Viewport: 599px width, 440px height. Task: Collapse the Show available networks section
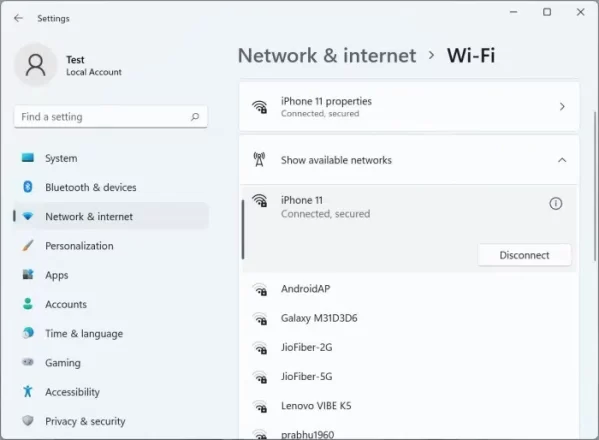coord(562,160)
